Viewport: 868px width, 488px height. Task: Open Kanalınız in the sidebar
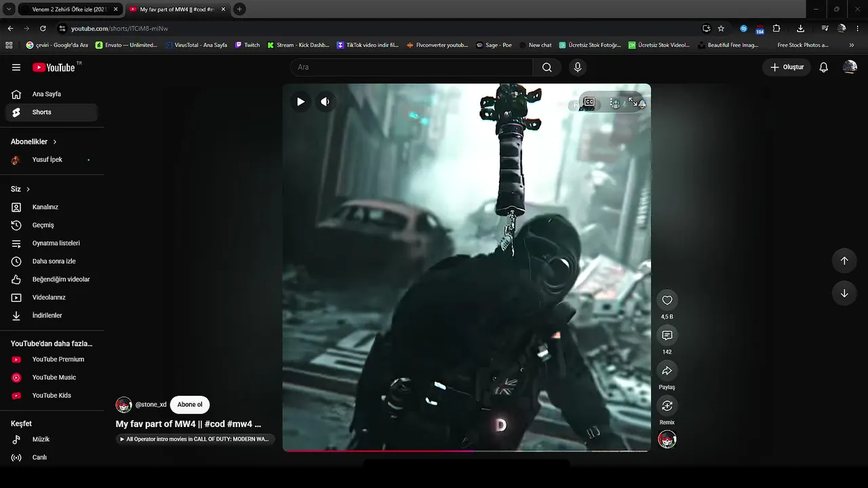point(52,207)
